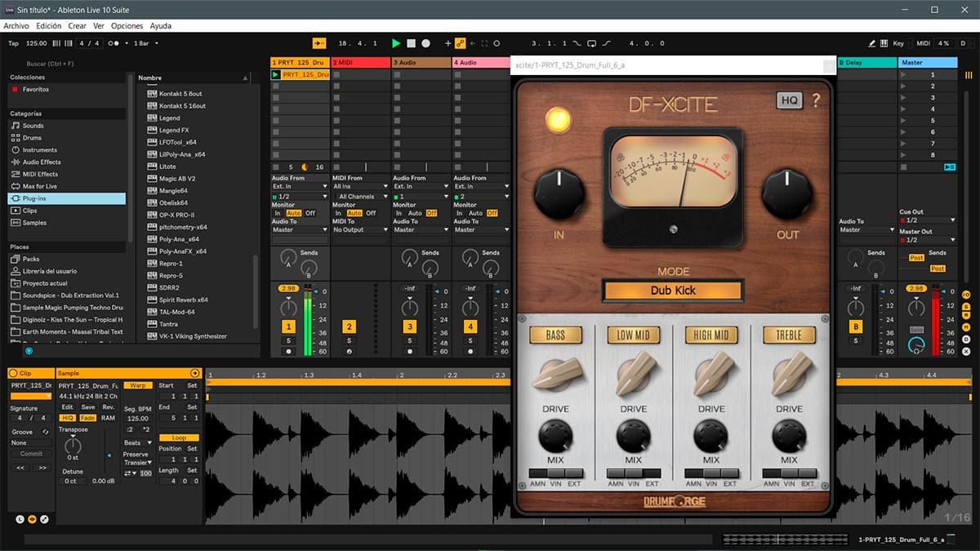Click Stop All Clips in Master
Screen dimensions: 980x551
(x=902, y=167)
